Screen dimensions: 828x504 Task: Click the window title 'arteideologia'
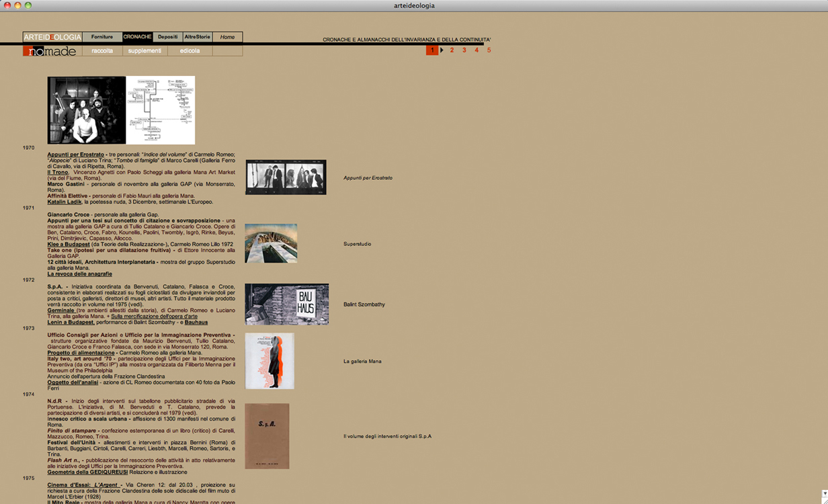[x=414, y=5]
